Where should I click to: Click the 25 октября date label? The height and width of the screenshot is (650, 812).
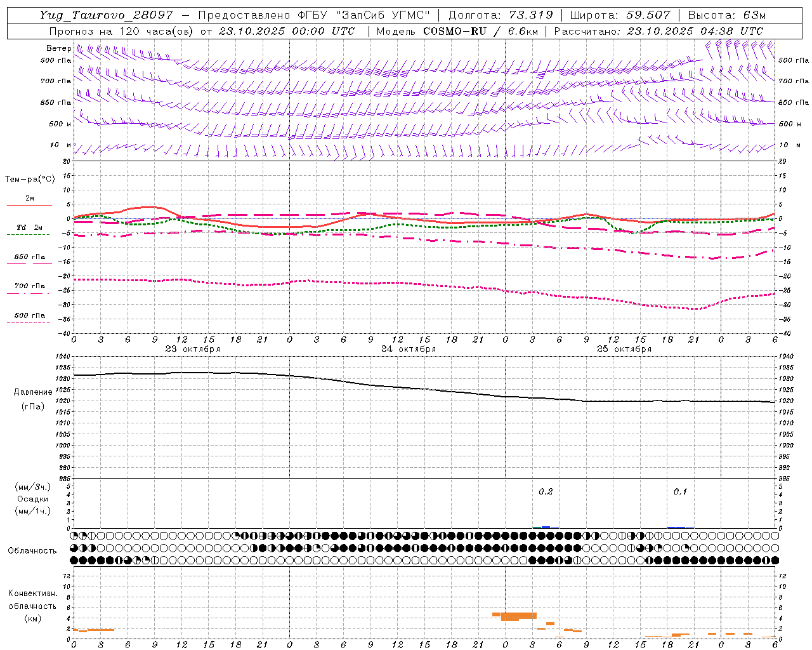tap(624, 349)
